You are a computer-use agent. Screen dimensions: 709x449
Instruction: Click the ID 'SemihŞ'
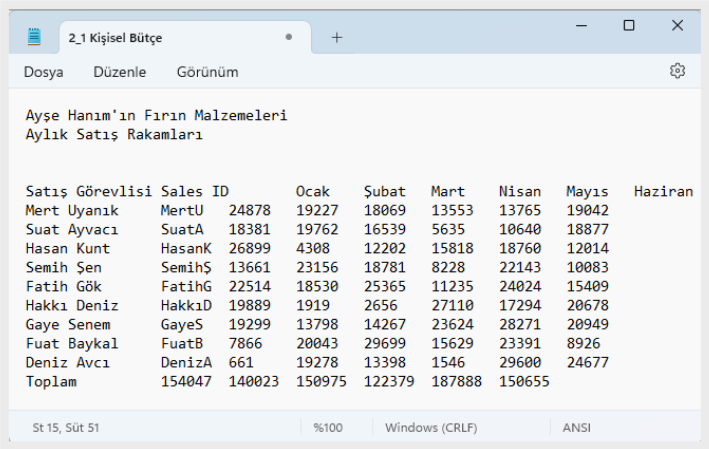pos(186,267)
